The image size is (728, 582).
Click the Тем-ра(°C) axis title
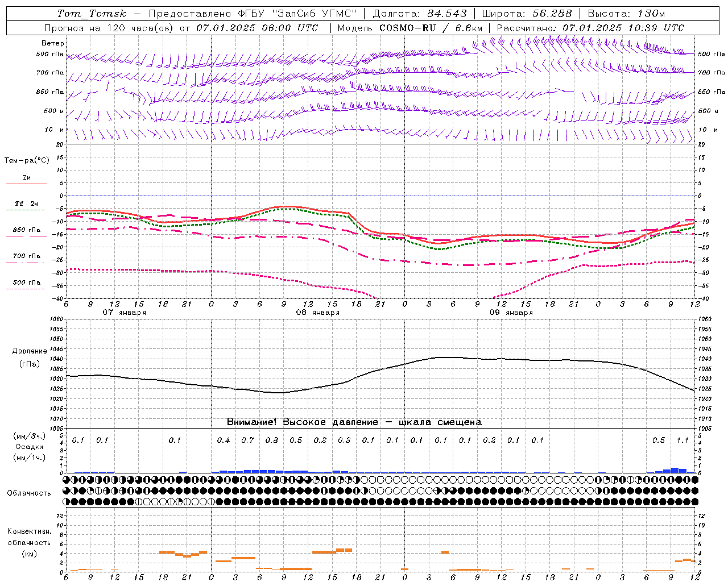coord(27,161)
